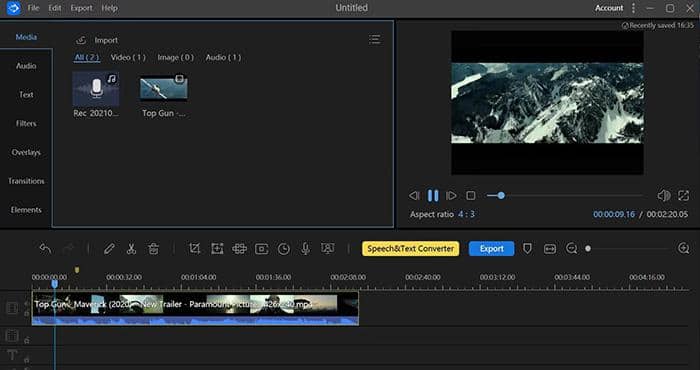700x370 pixels.
Task: Open the Export menu
Action: (x=81, y=8)
